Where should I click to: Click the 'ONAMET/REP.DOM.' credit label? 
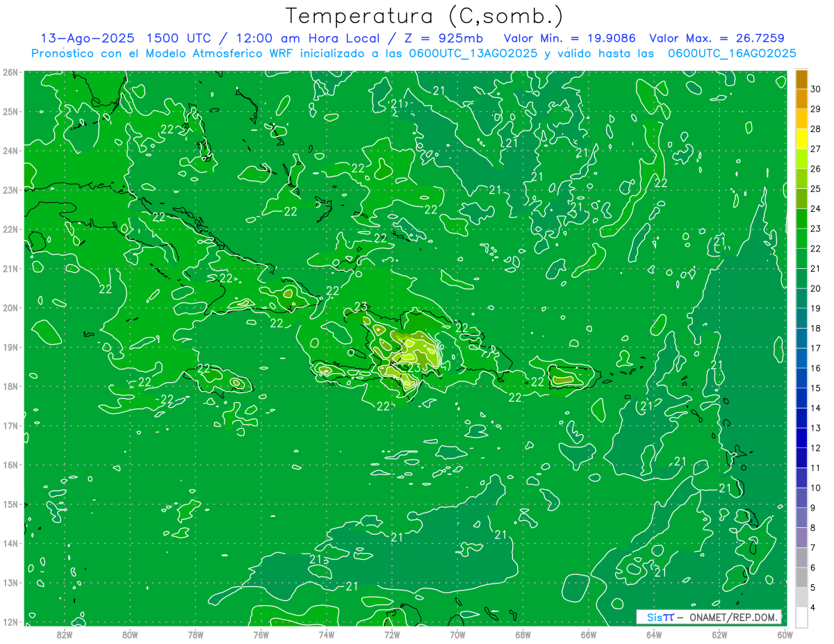(733, 617)
